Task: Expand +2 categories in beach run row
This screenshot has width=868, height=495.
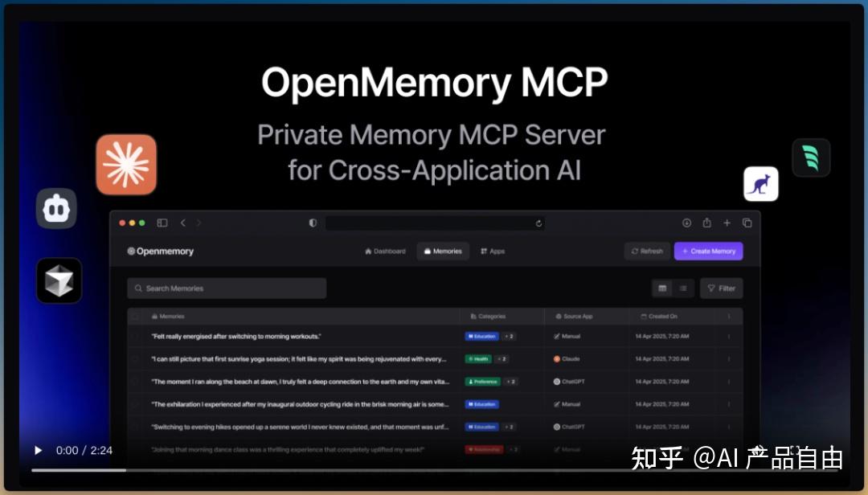Action: coord(511,382)
